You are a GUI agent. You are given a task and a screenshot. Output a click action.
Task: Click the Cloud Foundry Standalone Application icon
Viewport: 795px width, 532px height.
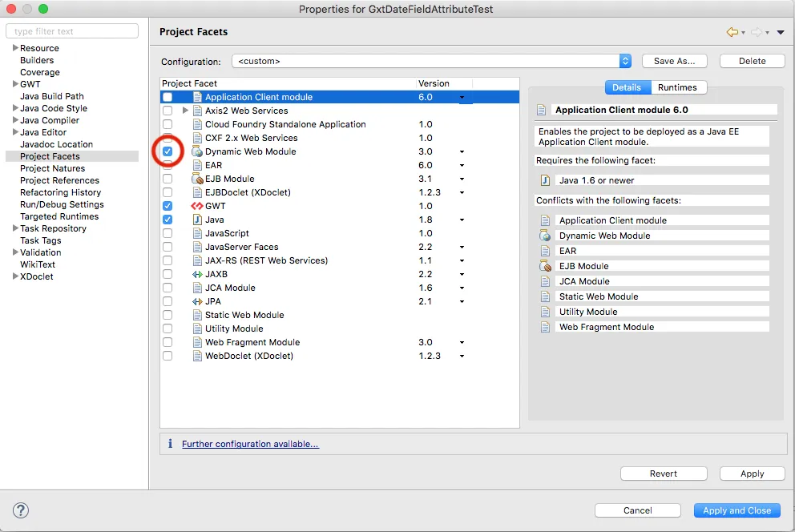tap(197, 124)
